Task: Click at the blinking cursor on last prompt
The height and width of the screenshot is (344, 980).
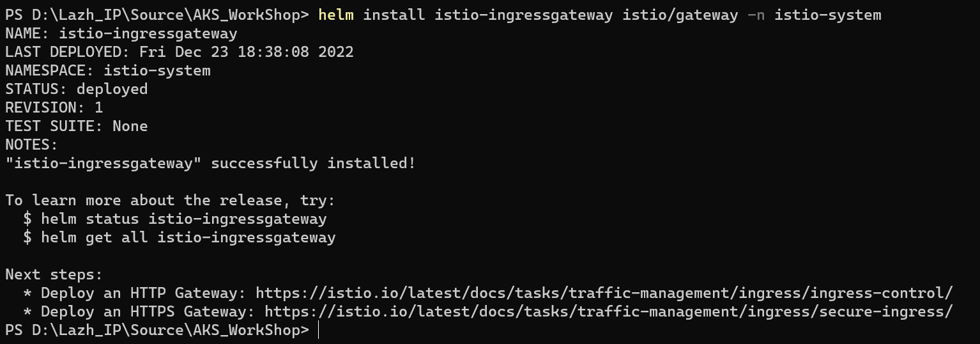Action: point(318,331)
